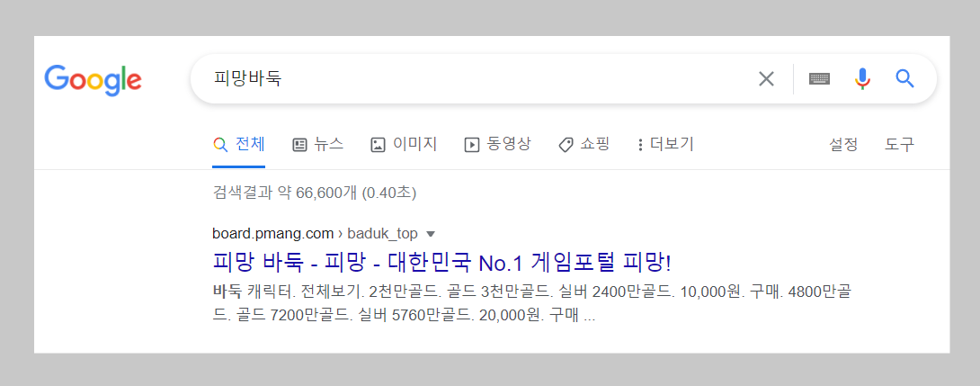The image size is (980, 386).
Task: Switch to the 뉴스 tab
Action: (318, 145)
